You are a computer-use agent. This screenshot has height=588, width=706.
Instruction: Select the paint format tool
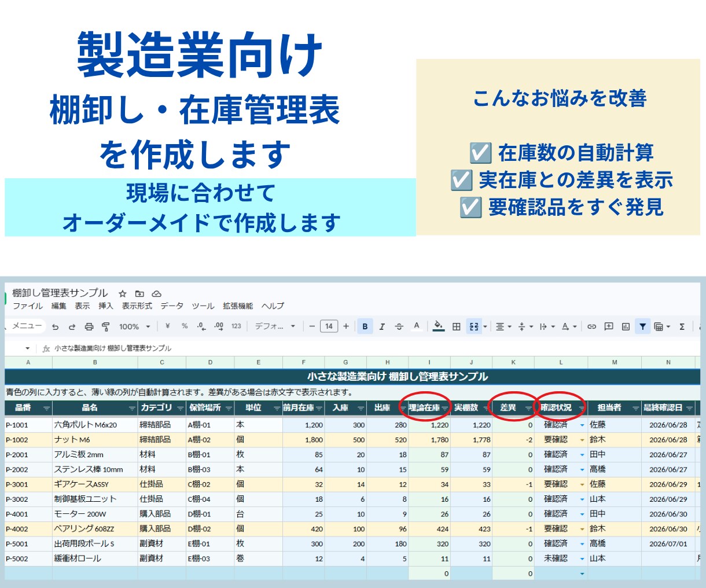tap(105, 326)
